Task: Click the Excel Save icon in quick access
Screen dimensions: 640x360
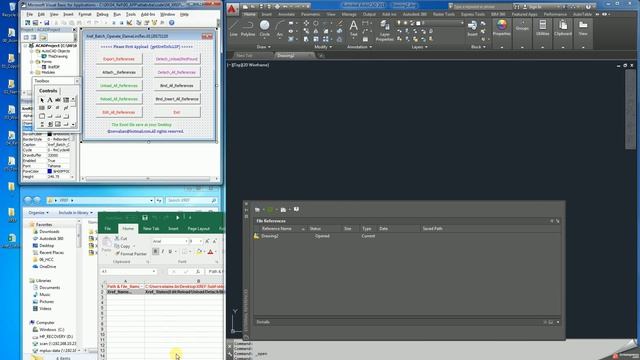Action: [x=145, y=218]
